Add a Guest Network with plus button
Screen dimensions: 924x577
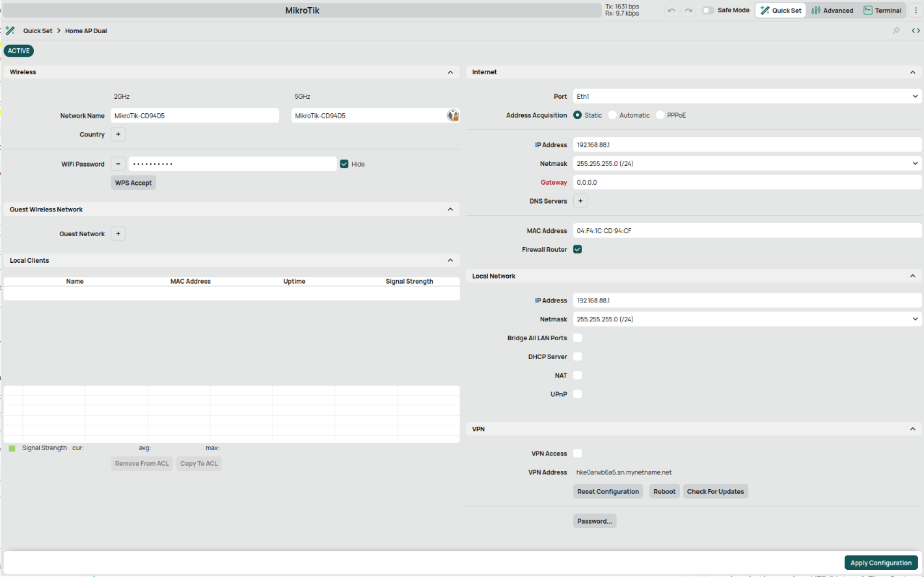[x=118, y=234]
